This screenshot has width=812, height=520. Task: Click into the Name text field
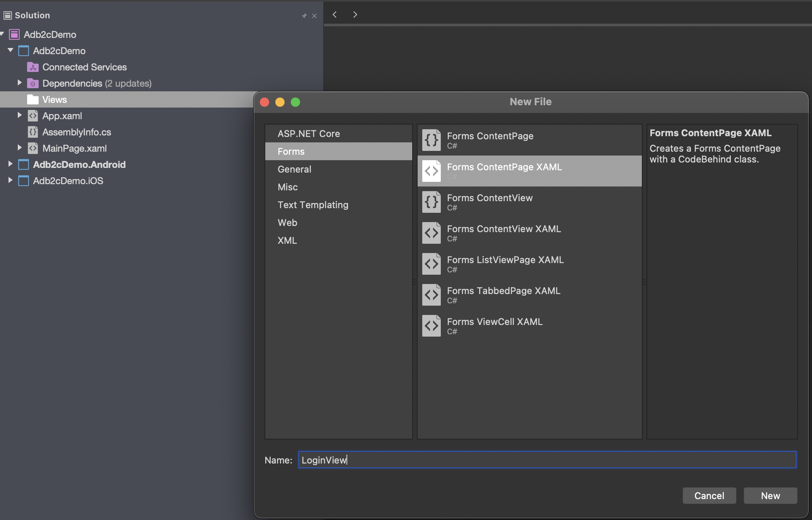point(547,460)
